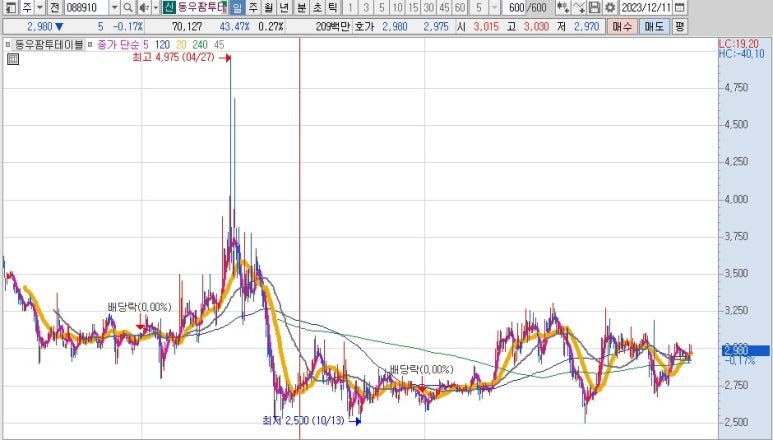
Task: Toggle the small square before 종가 단순 legend
Action: [90, 45]
